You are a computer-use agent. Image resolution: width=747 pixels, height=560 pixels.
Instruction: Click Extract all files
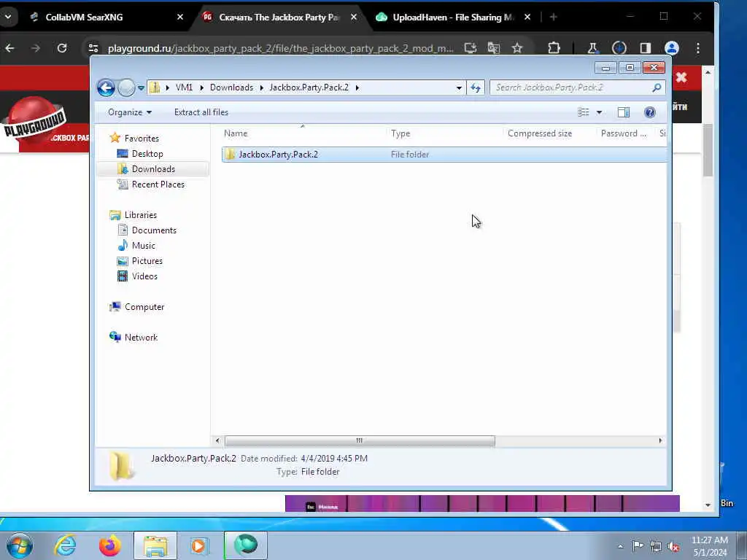click(x=201, y=112)
